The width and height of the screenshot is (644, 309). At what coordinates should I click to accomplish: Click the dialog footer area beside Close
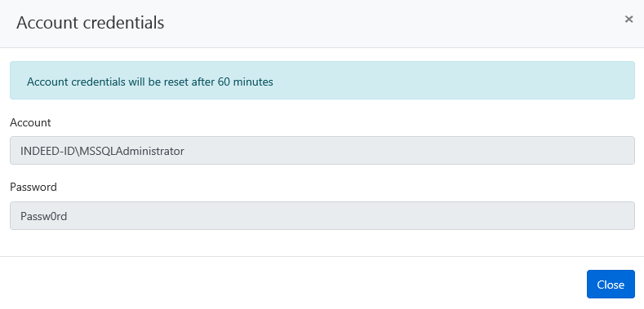click(x=287, y=284)
